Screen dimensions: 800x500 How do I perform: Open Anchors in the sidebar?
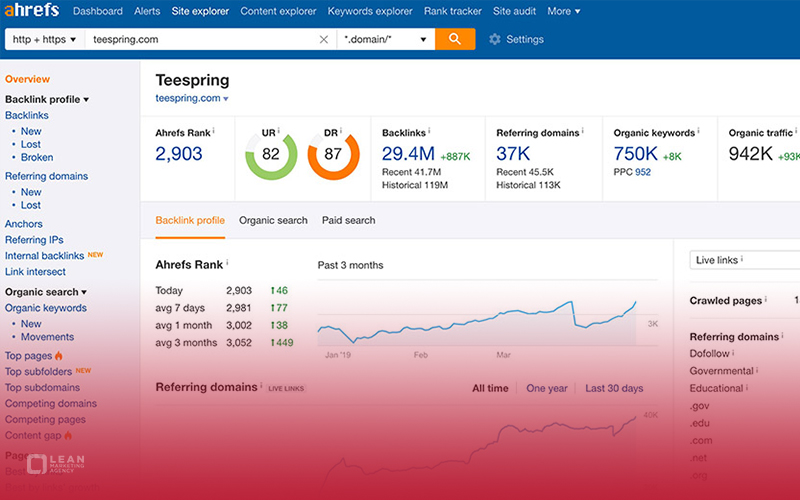pos(23,223)
